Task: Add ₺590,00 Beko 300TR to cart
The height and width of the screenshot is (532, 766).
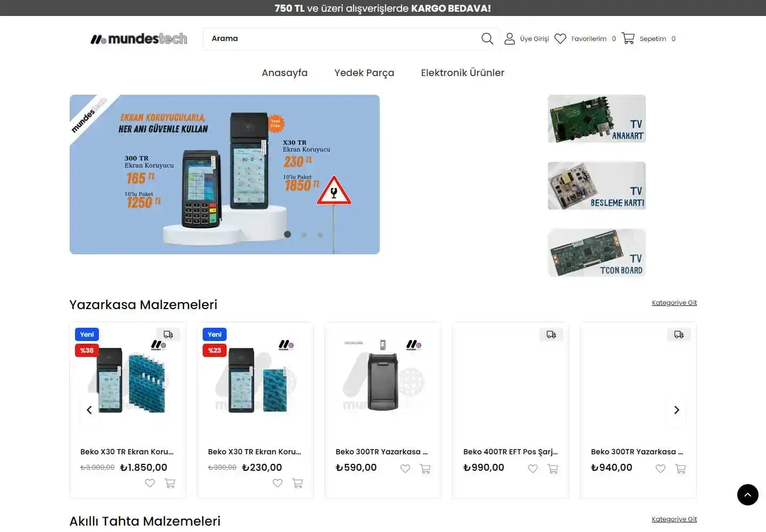Action: pyautogui.click(x=425, y=469)
